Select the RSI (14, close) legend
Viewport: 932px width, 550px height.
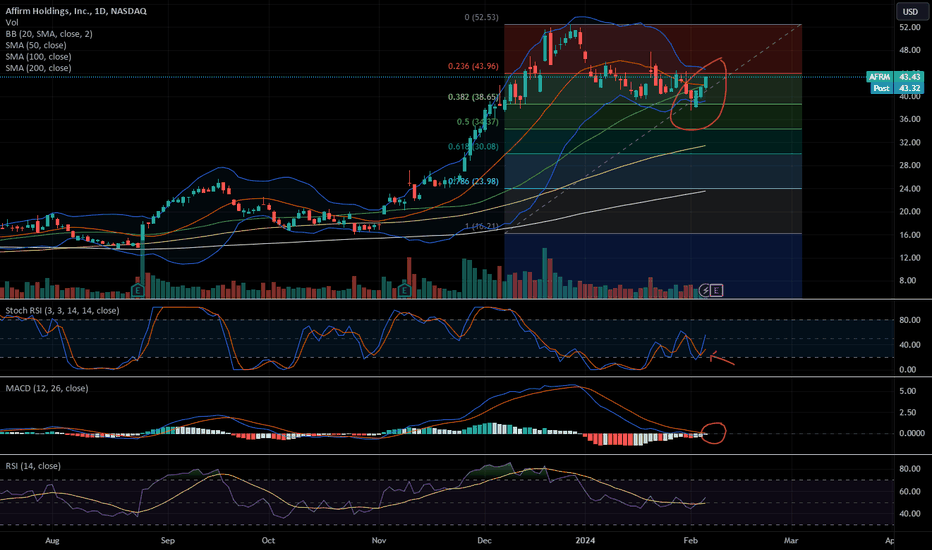pos(33,466)
